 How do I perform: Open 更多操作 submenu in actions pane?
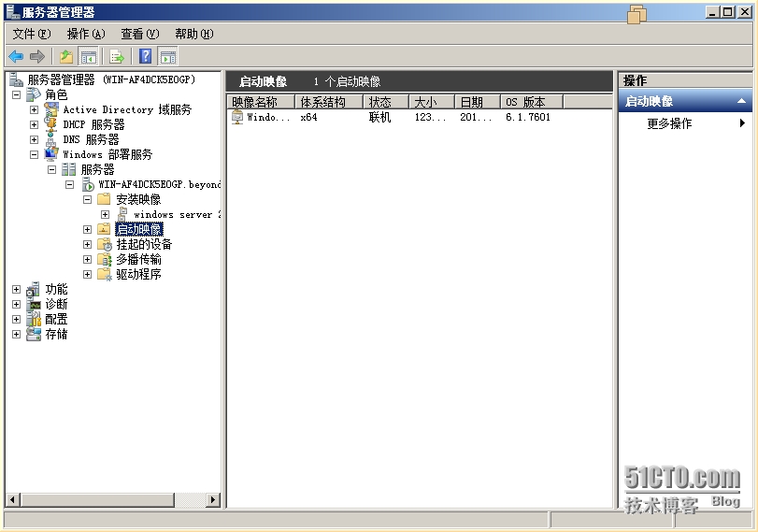(685, 123)
